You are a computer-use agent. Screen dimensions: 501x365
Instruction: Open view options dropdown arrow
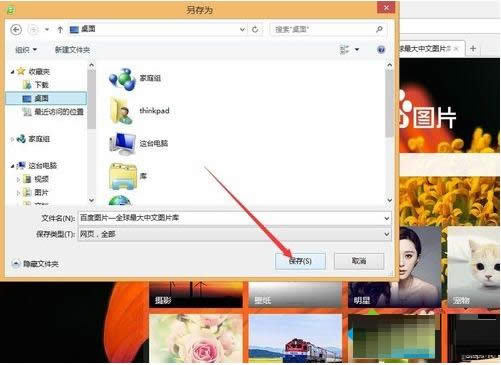coord(357,50)
